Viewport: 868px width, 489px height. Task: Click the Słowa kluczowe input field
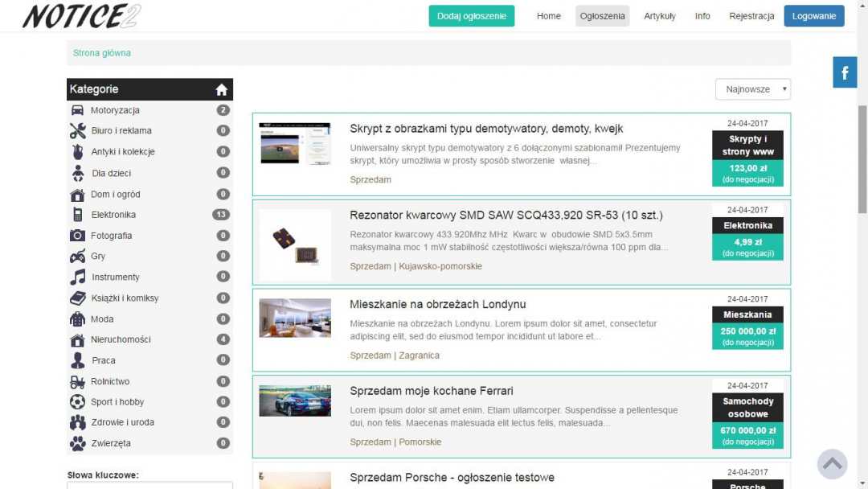pos(149,485)
